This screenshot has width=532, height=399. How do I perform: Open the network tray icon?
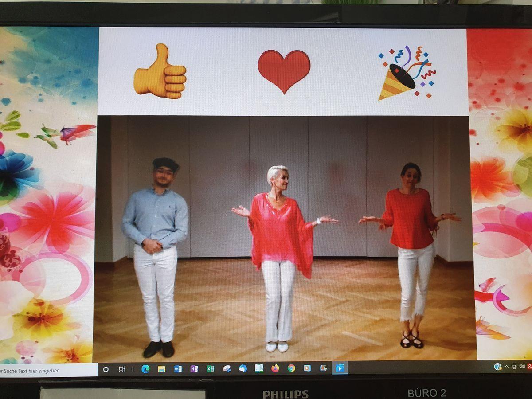(x=514, y=366)
